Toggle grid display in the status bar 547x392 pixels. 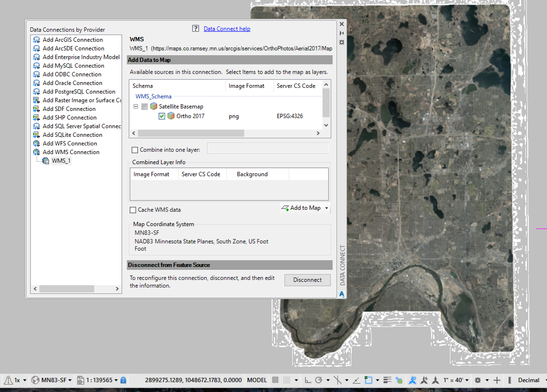coord(287,380)
